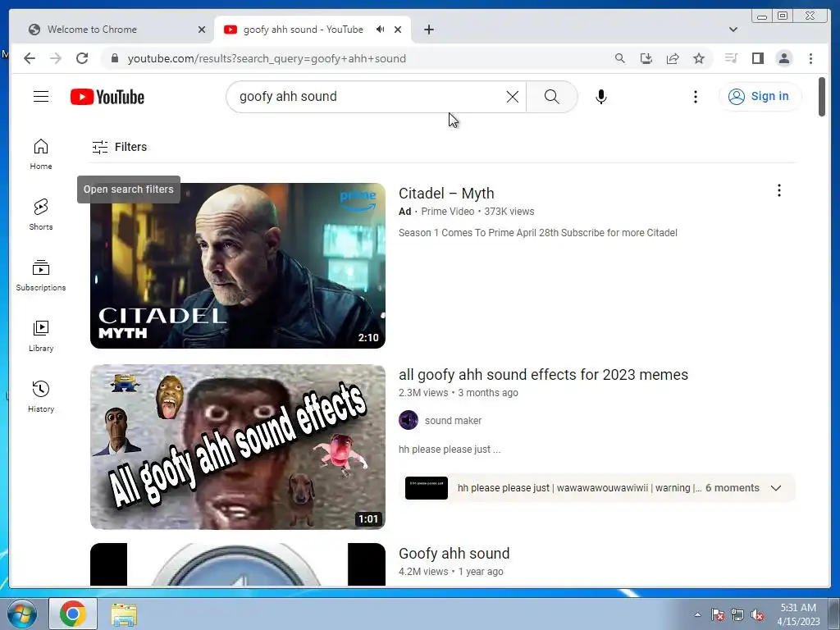Open the YouTube hamburger guide menu
The height and width of the screenshot is (630, 840).
(41, 97)
